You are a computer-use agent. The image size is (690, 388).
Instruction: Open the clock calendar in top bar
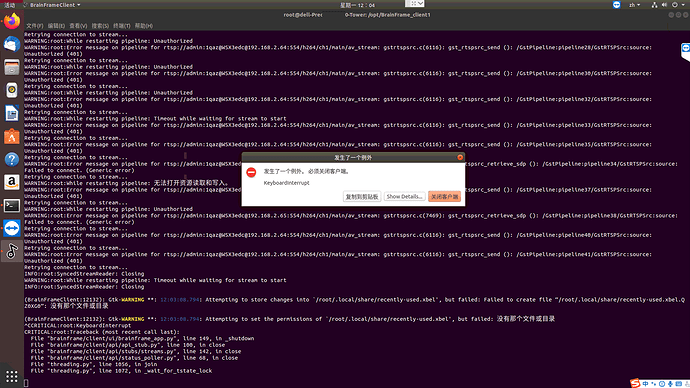357,5
